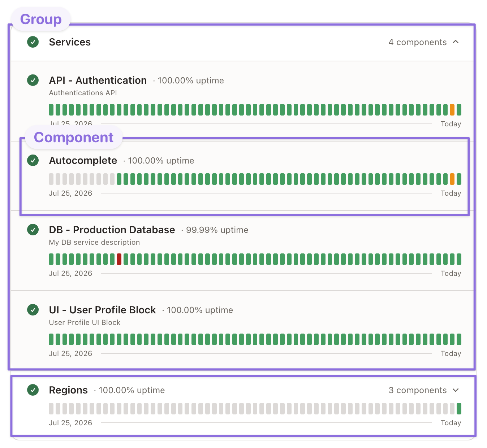Click the 'DB - Production Database' component name

coord(112,230)
